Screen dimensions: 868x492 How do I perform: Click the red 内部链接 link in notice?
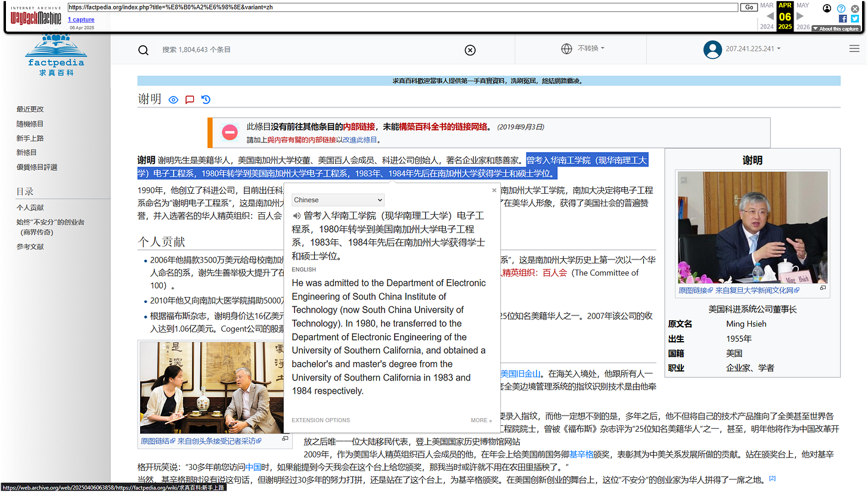[359, 127]
